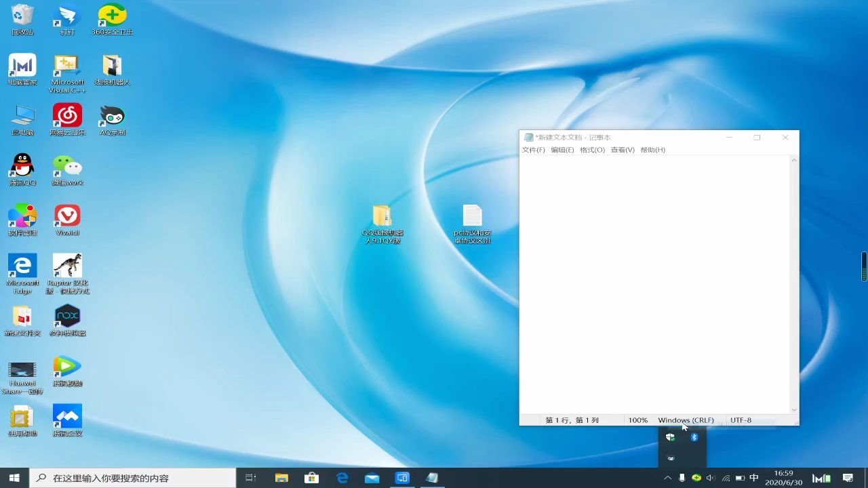Image resolution: width=868 pixels, height=488 pixels.
Task: Open the volume control in system tray
Action: click(x=711, y=478)
